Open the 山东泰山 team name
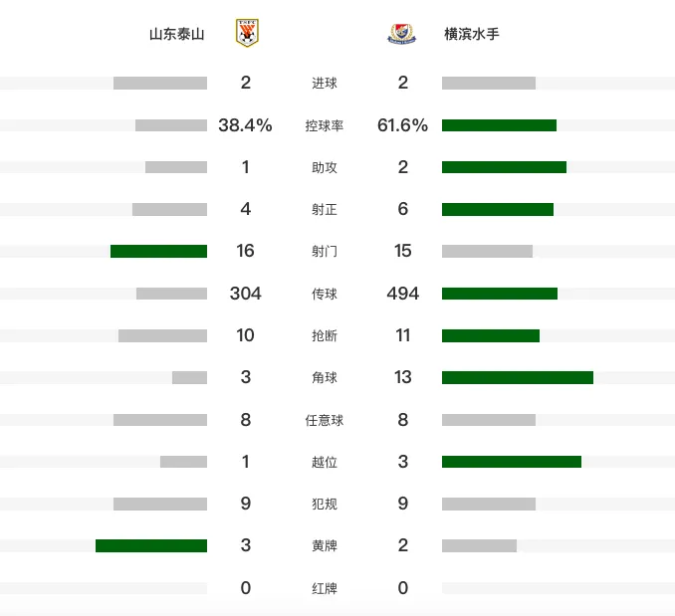Image resolution: width=675 pixels, height=616 pixels. point(177,34)
